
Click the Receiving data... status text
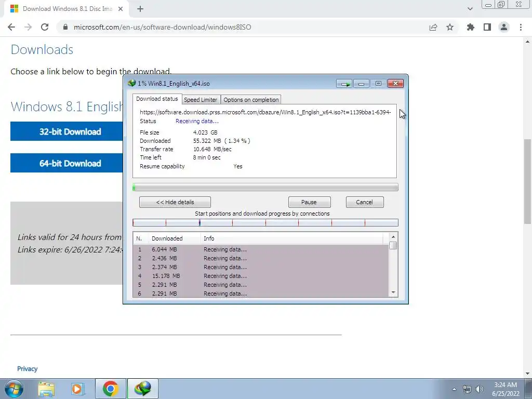point(197,121)
